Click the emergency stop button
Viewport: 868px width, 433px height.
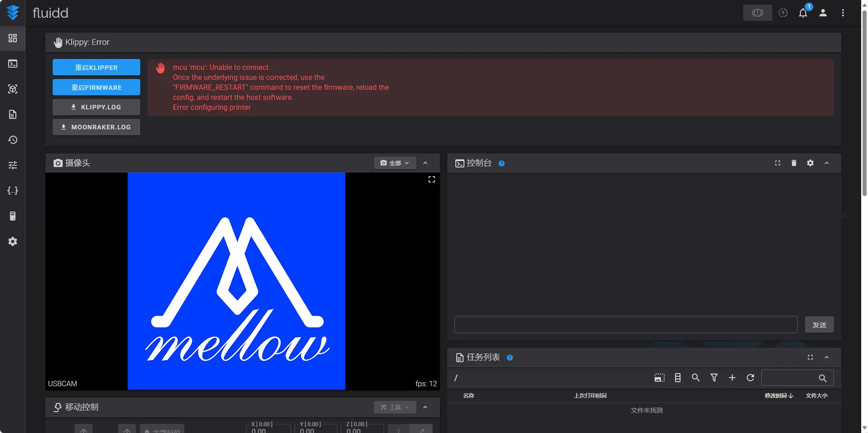coord(757,13)
